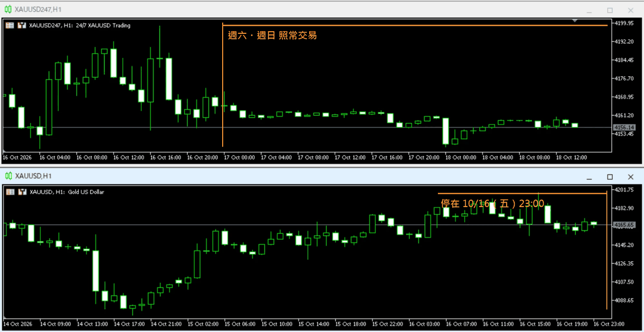
Task: Close the XAUUSD,H1 chart window
Action: point(631,176)
